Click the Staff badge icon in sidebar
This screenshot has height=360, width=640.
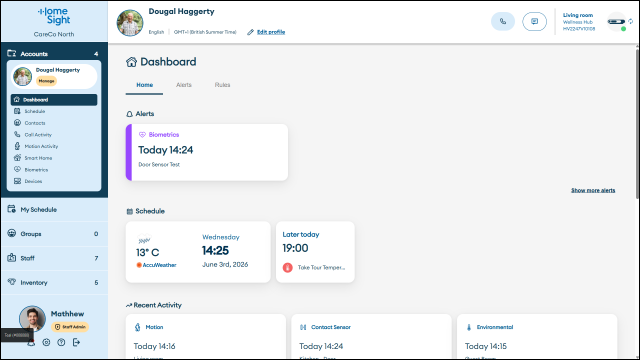(11, 258)
